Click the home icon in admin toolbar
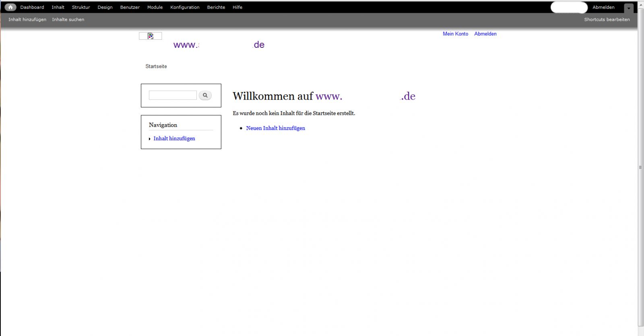Screen dimensions: 644x336 click(x=10, y=7)
